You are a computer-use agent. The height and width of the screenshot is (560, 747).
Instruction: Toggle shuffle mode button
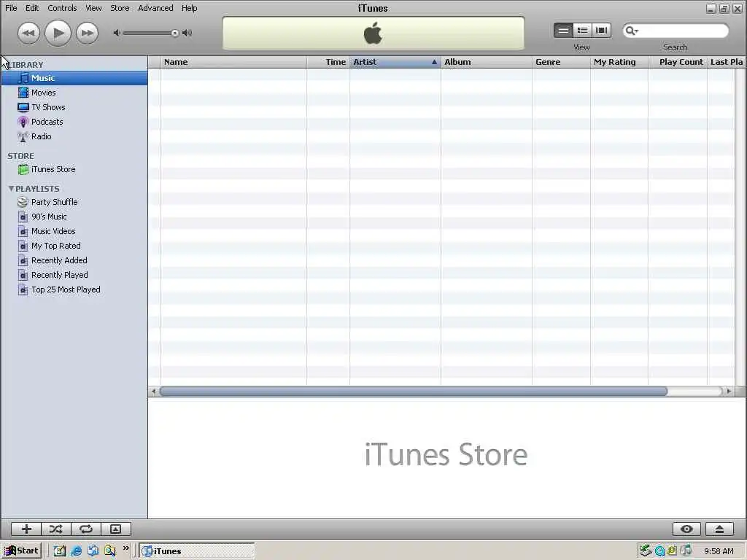pos(55,529)
